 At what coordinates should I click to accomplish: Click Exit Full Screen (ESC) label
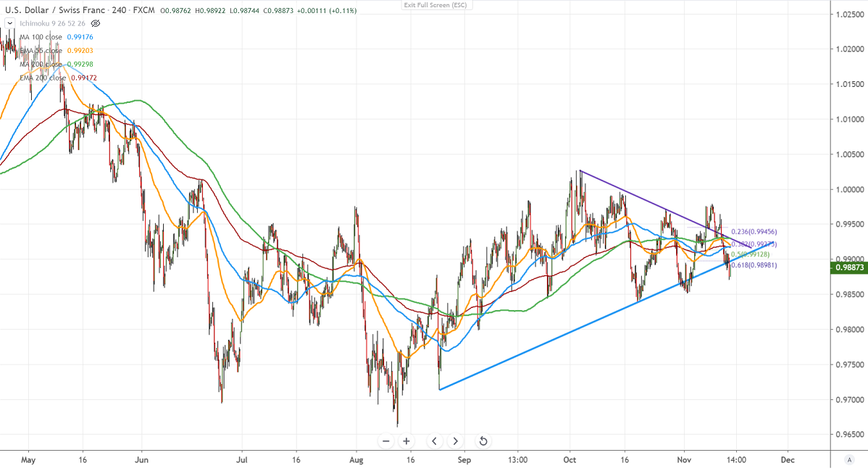[435, 5]
